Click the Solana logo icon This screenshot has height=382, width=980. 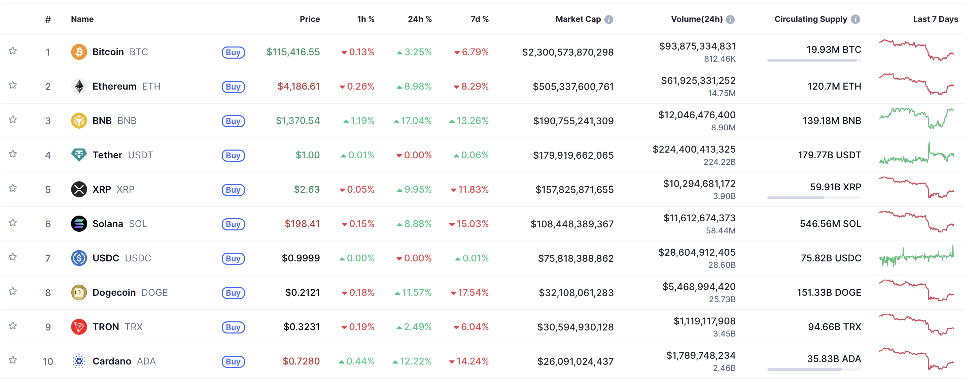pyautogui.click(x=79, y=224)
